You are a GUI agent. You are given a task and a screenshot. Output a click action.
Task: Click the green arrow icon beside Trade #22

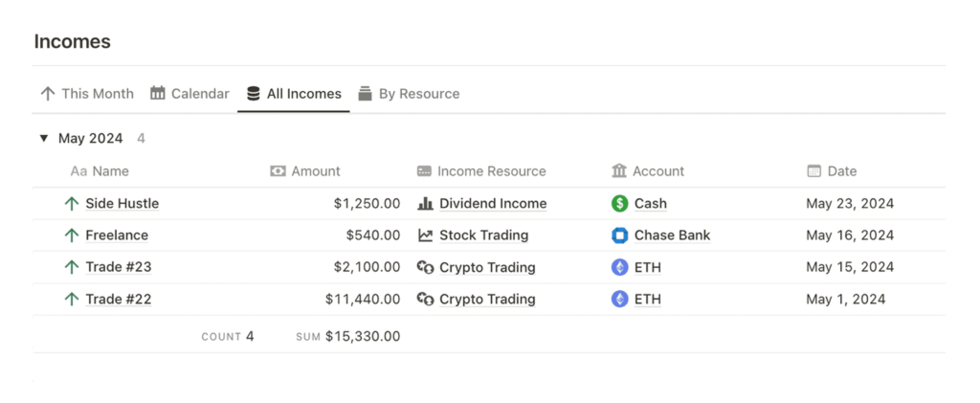click(72, 300)
